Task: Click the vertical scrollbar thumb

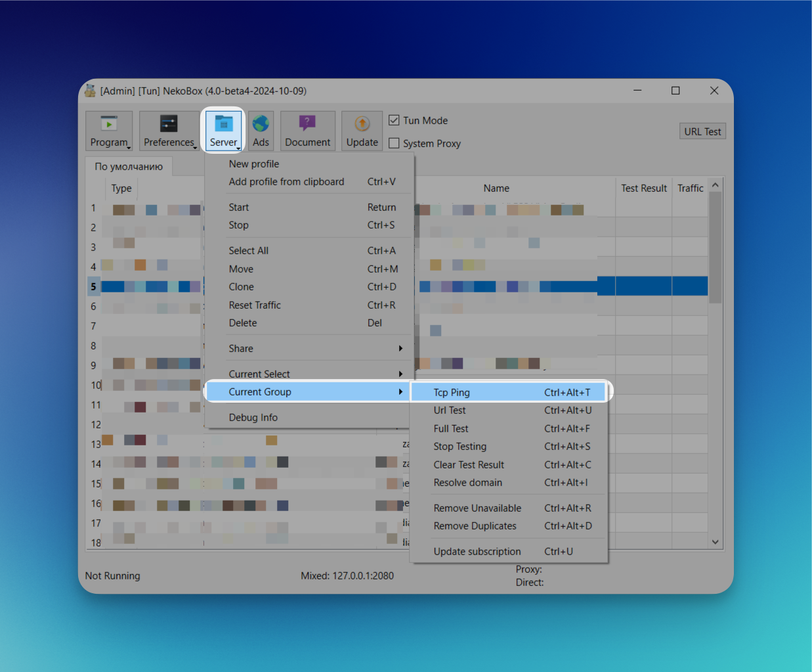Action: click(716, 248)
